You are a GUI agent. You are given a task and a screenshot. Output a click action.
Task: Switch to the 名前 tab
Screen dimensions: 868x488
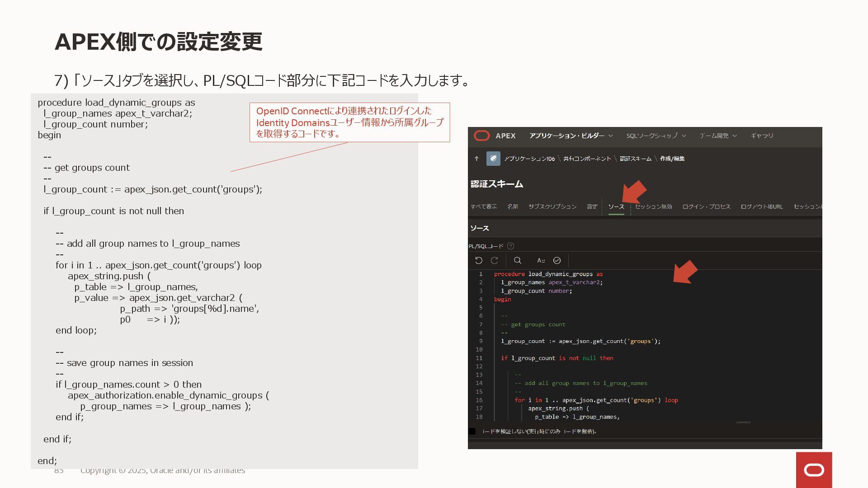(x=513, y=206)
